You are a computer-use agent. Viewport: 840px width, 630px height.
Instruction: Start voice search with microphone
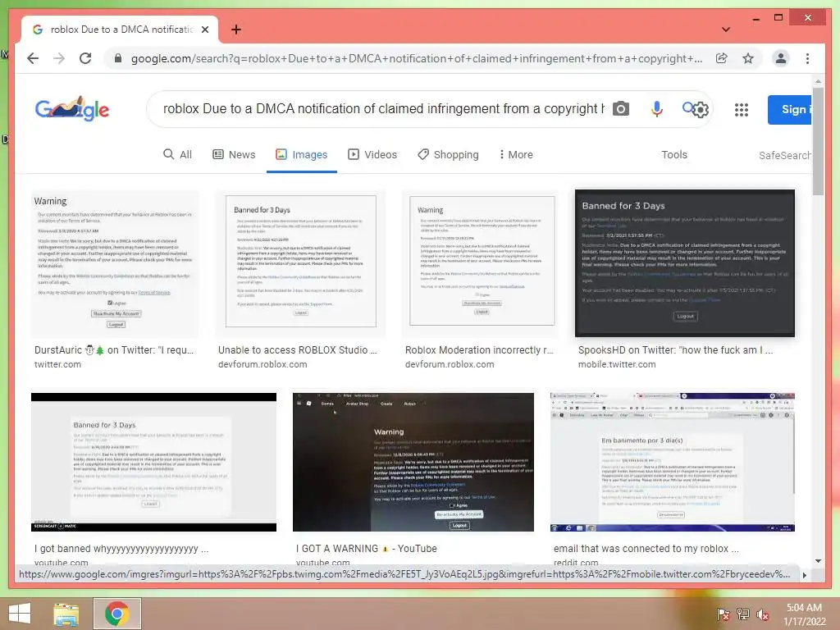coord(657,109)
